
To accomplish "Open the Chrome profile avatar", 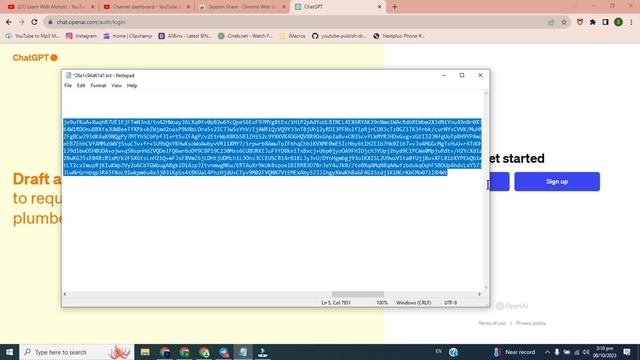I will click(x=618, y=22).
